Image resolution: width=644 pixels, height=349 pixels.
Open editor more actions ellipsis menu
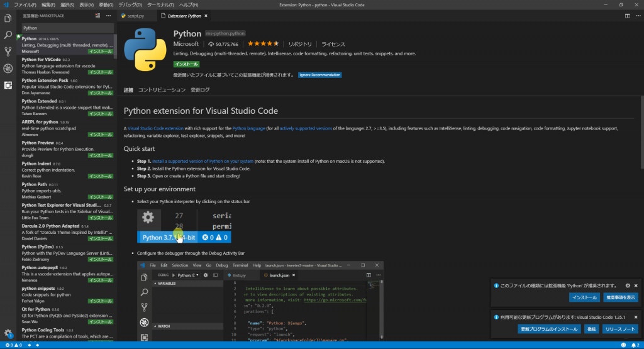(638, 16)
